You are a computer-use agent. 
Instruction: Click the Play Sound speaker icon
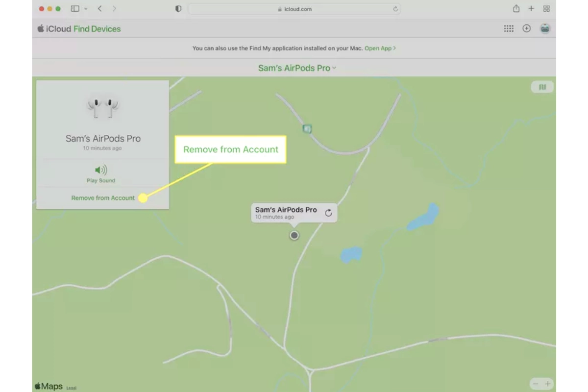pos(101,170)
